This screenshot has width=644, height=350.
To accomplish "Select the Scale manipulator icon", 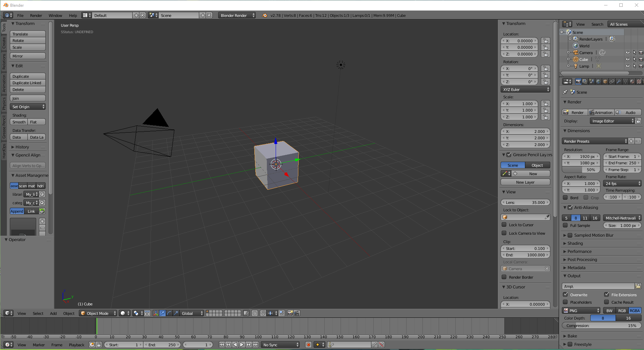I will pyautogui.click(x=176, y=313).
